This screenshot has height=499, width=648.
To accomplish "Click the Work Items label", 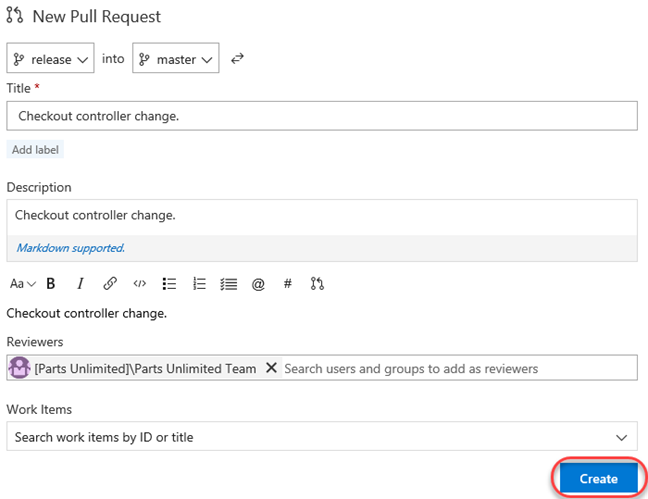I will 39,409.
